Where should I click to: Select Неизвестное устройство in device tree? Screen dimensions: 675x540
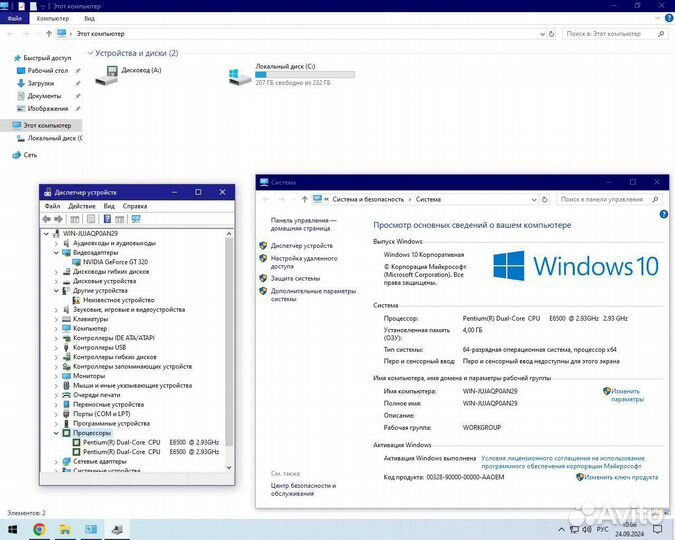[x=119, y=300]
